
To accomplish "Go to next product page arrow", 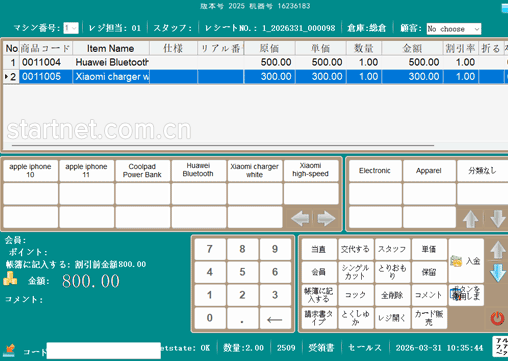I will (x=326, y=219).
